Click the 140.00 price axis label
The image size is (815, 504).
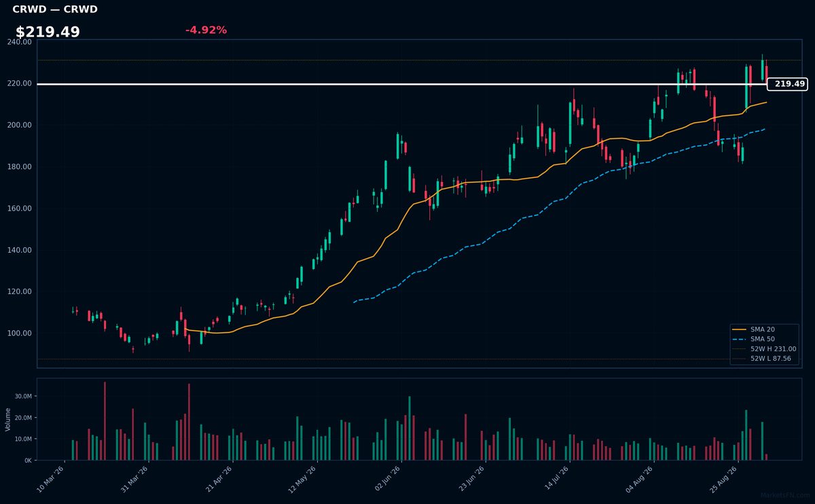pyautogui.click(x=20, y=250)
